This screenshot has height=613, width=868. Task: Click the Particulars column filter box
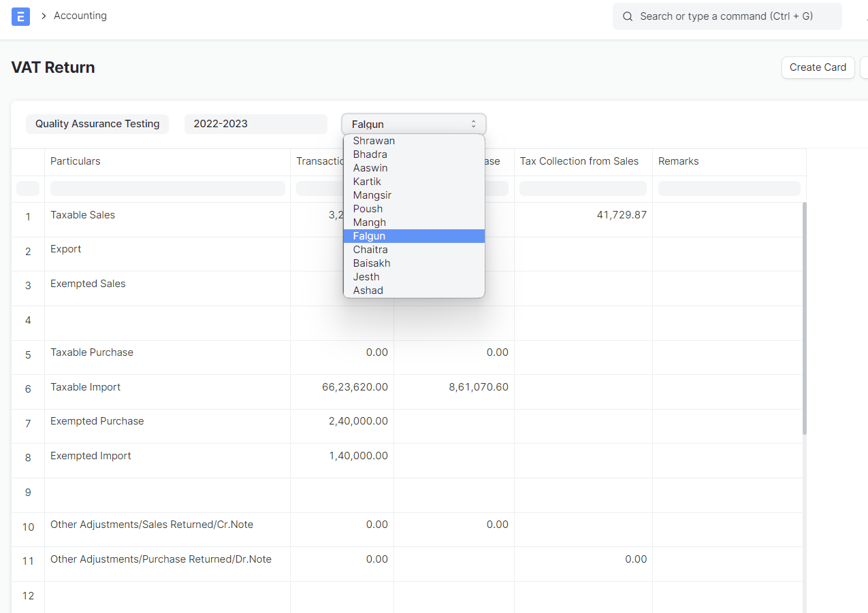click(x=167, y=188)
